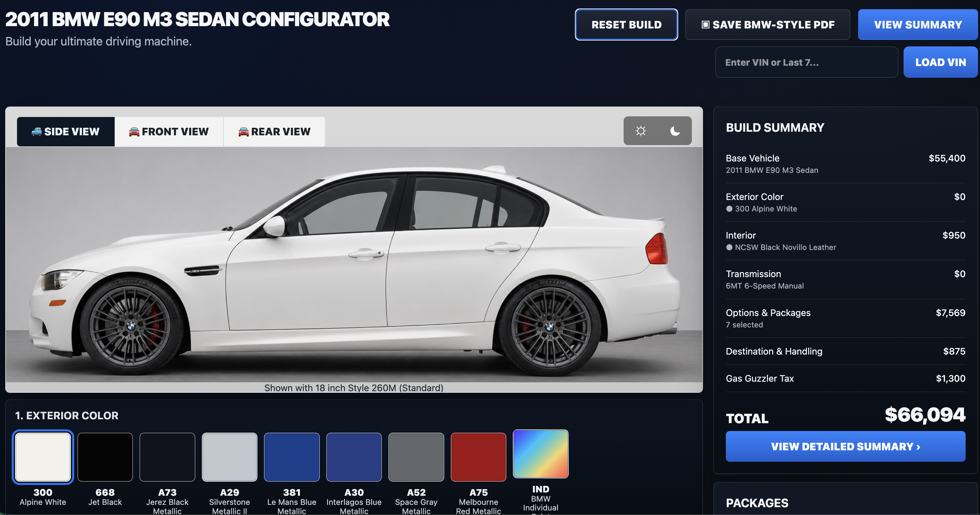Focus the VIN entry field
980x515 pixels.
[x=807, y=62]
